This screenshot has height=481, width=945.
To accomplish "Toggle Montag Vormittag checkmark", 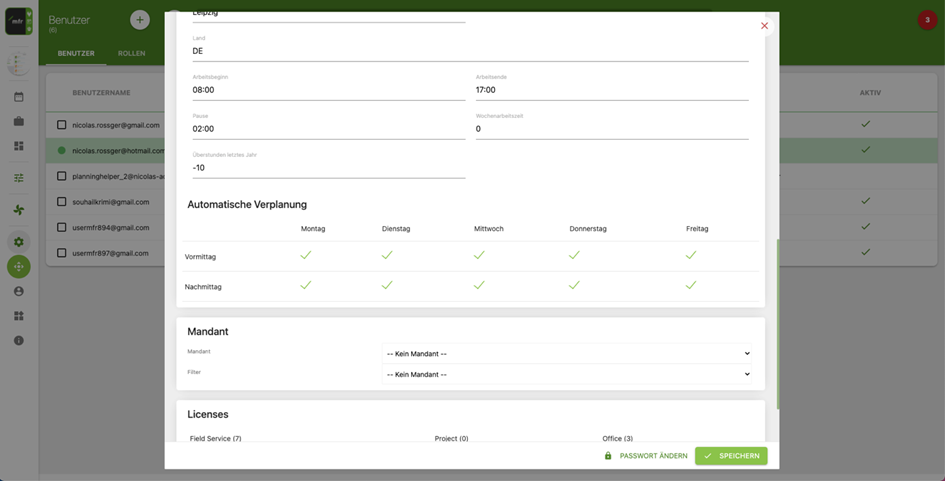I will coord(306,256).
